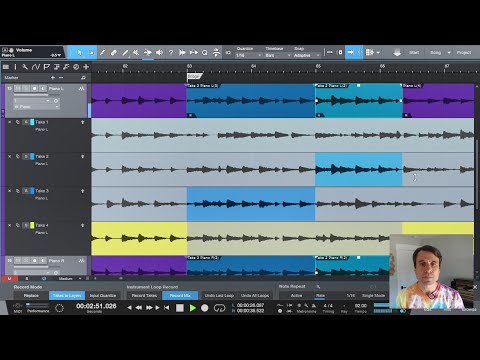Viewport: 480px width, 360px height.
Task: Solo the Piano L track
Action: [x=26, y=89]
